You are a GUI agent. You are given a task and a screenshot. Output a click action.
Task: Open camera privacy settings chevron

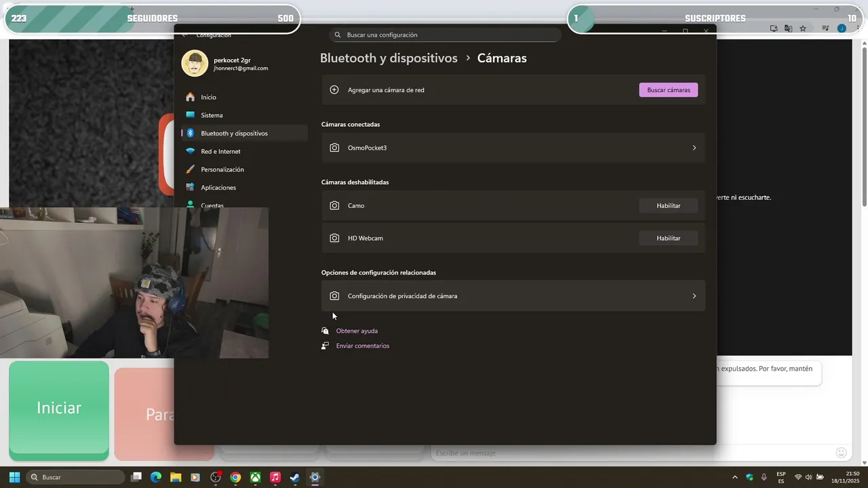(694, 296)
